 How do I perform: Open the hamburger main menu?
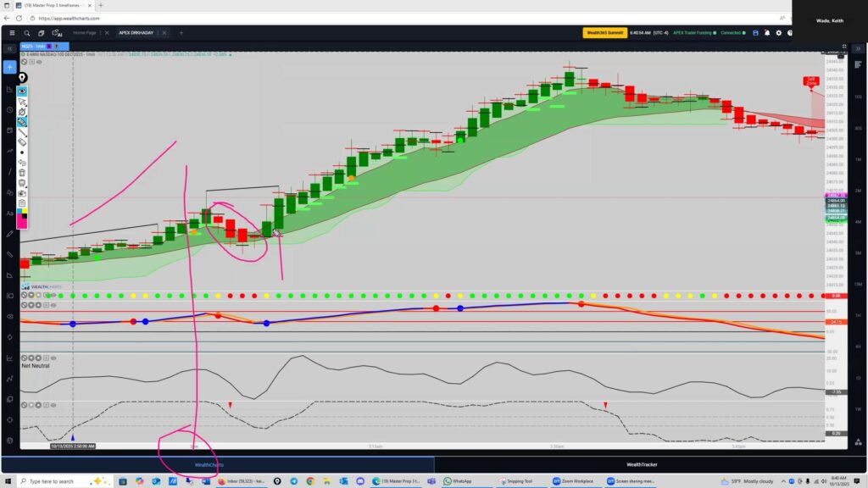[10, 33]
